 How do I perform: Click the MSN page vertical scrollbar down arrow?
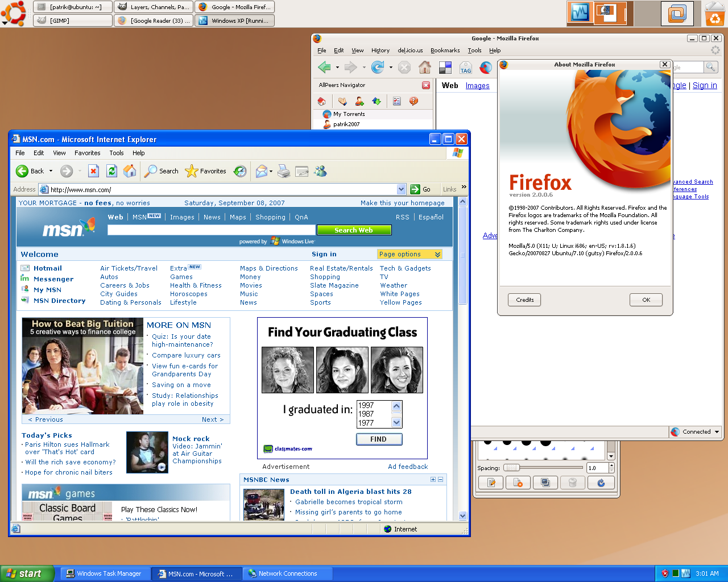click(462, 516)
